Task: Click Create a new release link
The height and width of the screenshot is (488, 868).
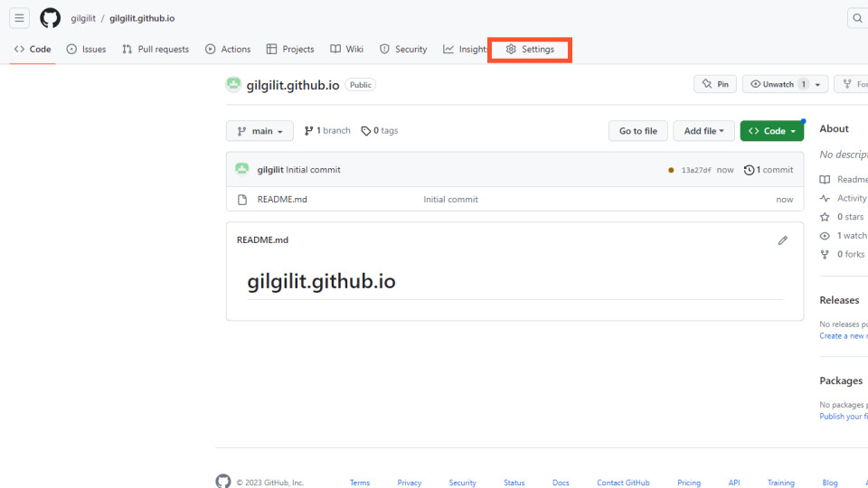Action: (843, 336)
